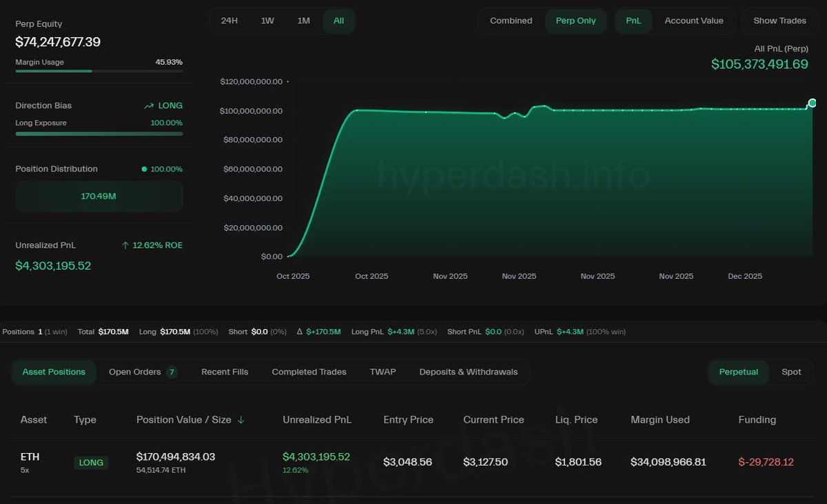Click the green dot by Position Distribution

click(x=144, y=169)
